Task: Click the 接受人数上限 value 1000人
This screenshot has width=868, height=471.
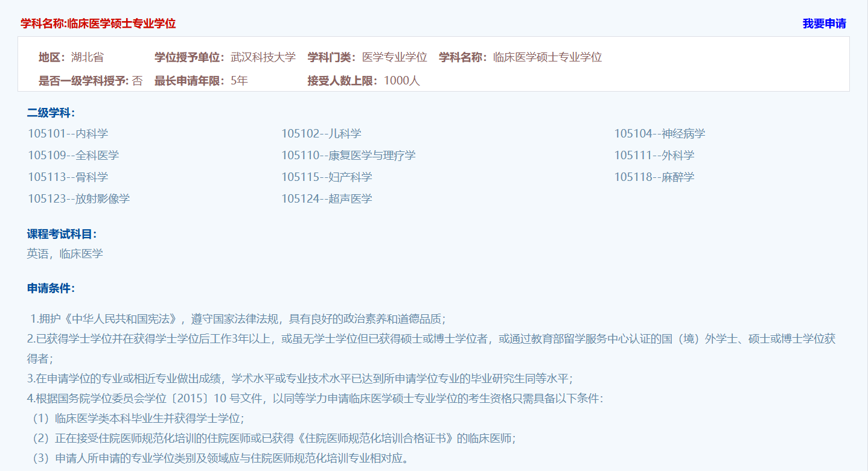Action: pos(402,81)
